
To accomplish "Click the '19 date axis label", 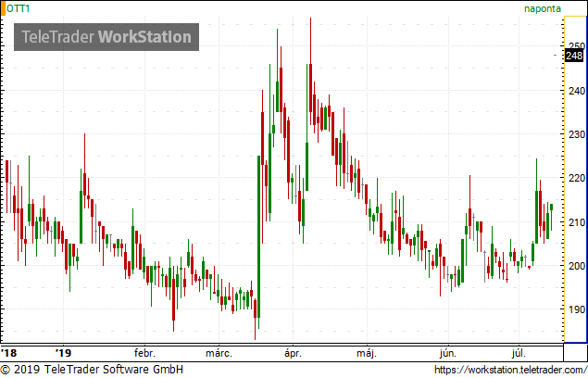I will click(63, 353).
